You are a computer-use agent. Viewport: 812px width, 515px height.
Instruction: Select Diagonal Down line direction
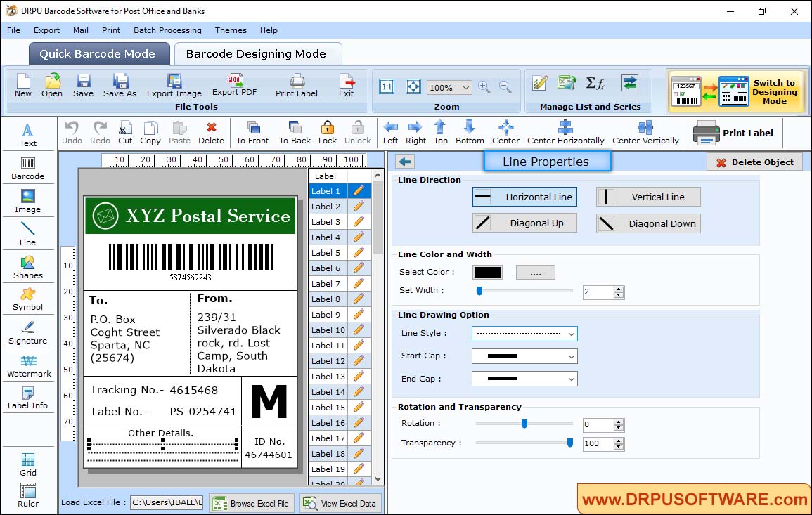click(648, 223)
